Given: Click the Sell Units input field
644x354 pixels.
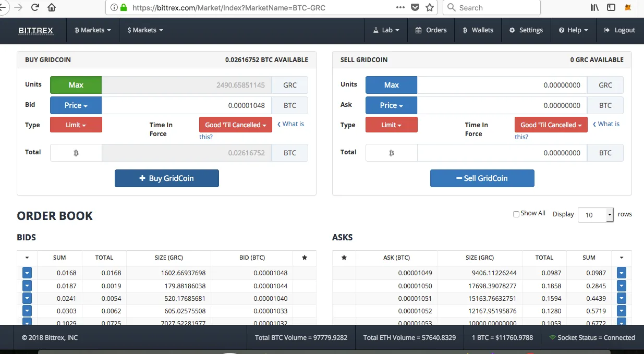Looking at the screenshot, I should (x=502, y=85).
